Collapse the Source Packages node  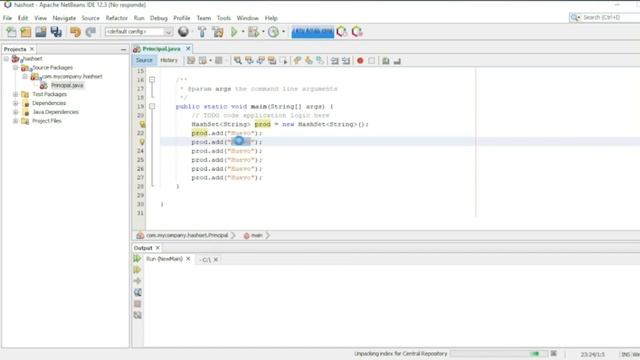16,68
